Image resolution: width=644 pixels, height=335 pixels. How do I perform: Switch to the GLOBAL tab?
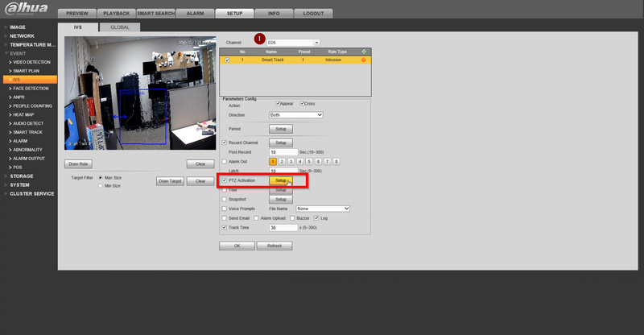pos(120,27)
